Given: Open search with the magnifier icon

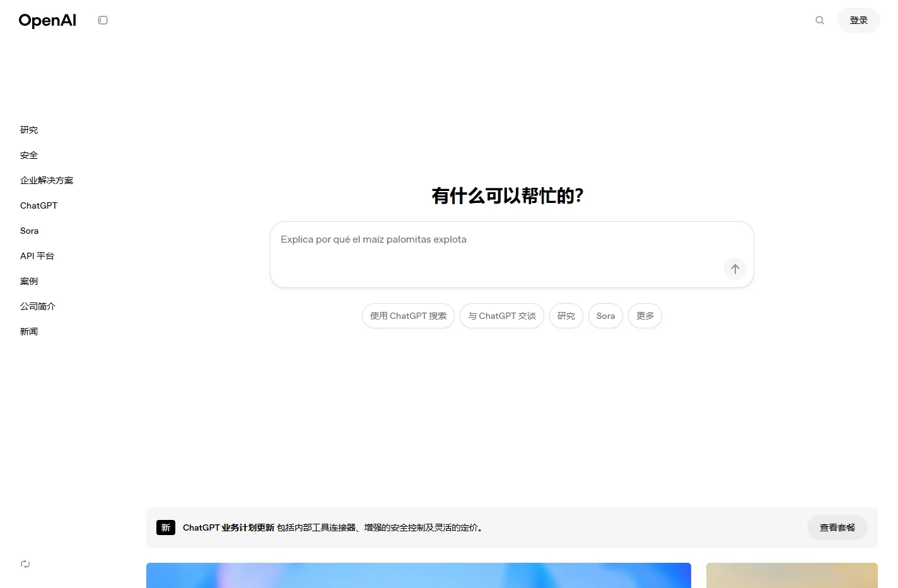Looking at the screenshot, I should (x=820, y=20).
